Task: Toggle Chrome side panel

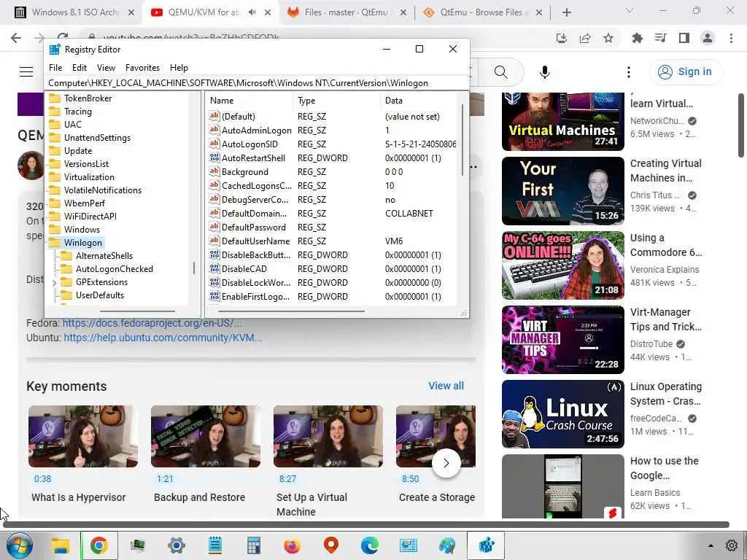Action: [x=684, y=38]
